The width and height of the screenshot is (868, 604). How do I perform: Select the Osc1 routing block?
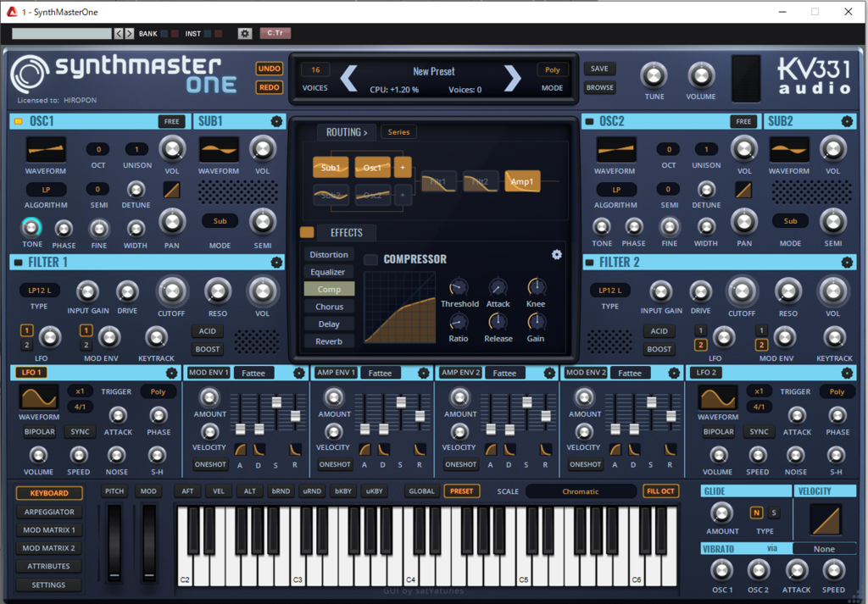tap(372, 167)
